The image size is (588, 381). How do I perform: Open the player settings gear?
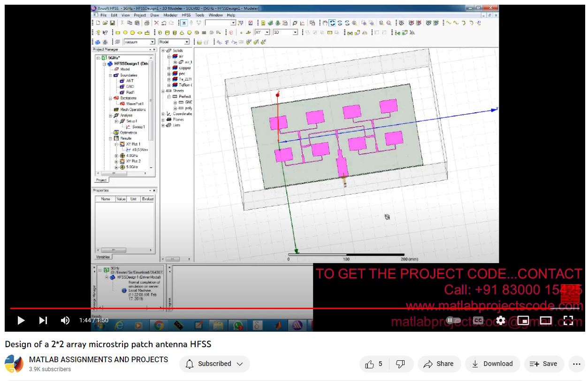click(501, 320)
